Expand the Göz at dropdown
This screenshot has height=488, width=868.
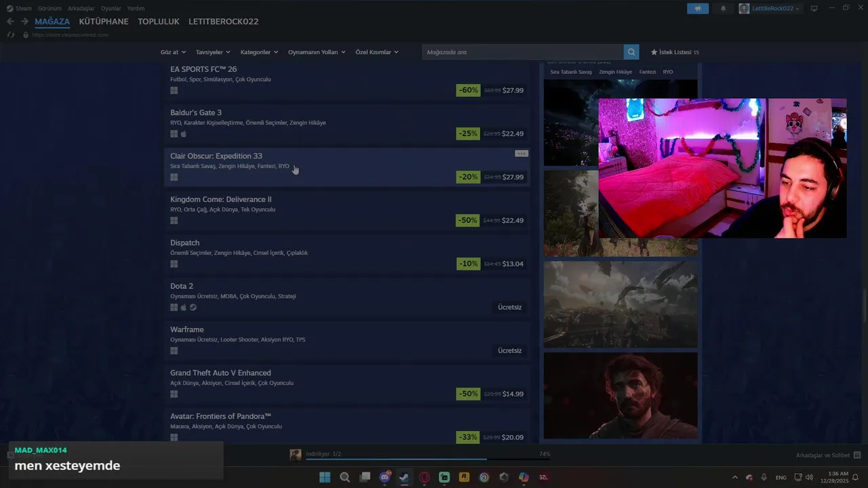[x=172, y=52]
